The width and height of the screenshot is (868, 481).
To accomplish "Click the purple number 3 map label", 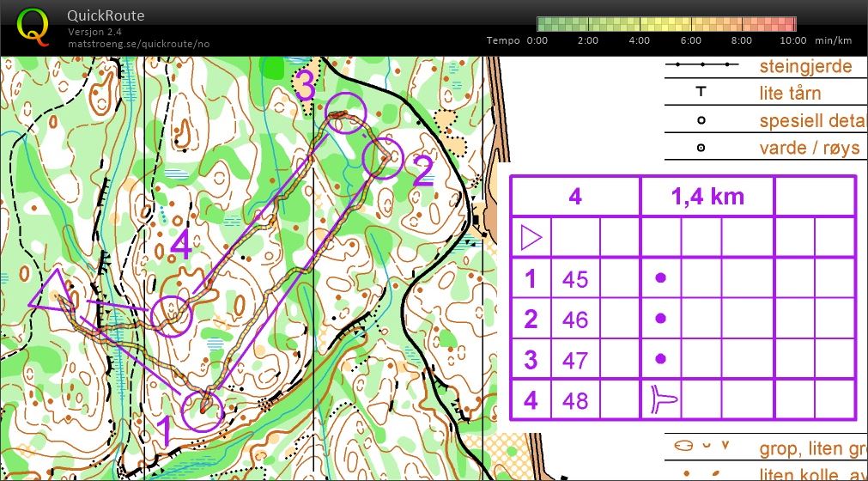I will click(305, 85).
